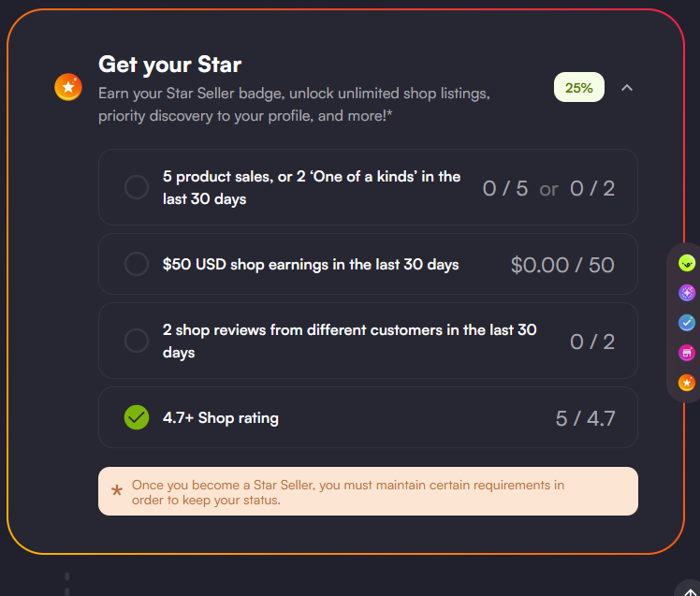
Task: Select the 2 shop reviews requirement row
Action: coord(368,341)
